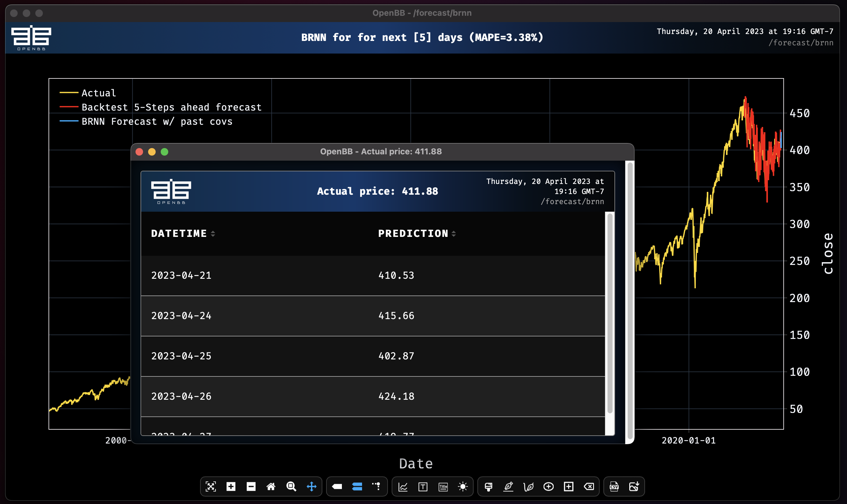
Task: Download data with the CSV icon
Action: pos(614,486)
